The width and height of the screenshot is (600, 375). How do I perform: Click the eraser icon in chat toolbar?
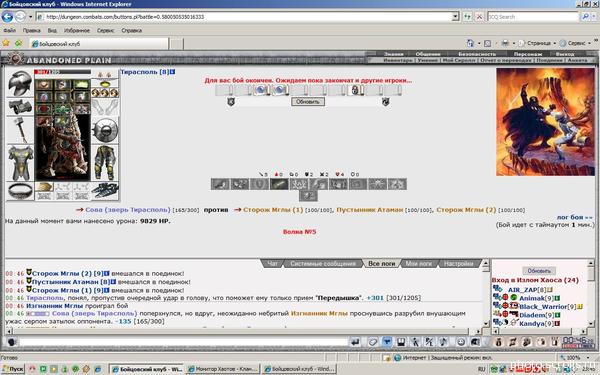click(373, 342)
